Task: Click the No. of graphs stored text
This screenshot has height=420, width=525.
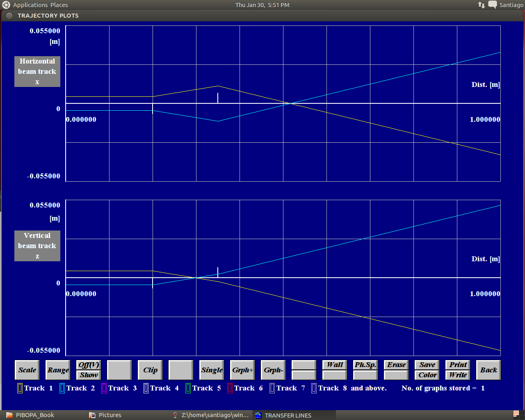Action: tap(443, 388)
